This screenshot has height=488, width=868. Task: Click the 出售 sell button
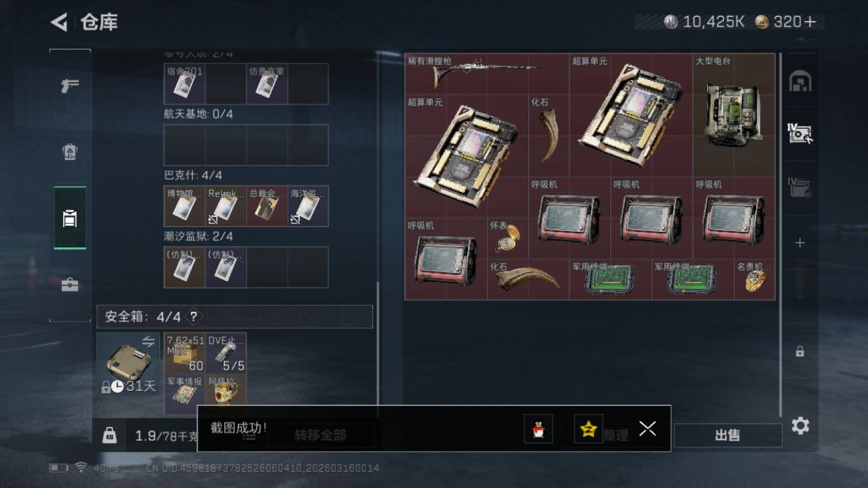pos(727,435)
